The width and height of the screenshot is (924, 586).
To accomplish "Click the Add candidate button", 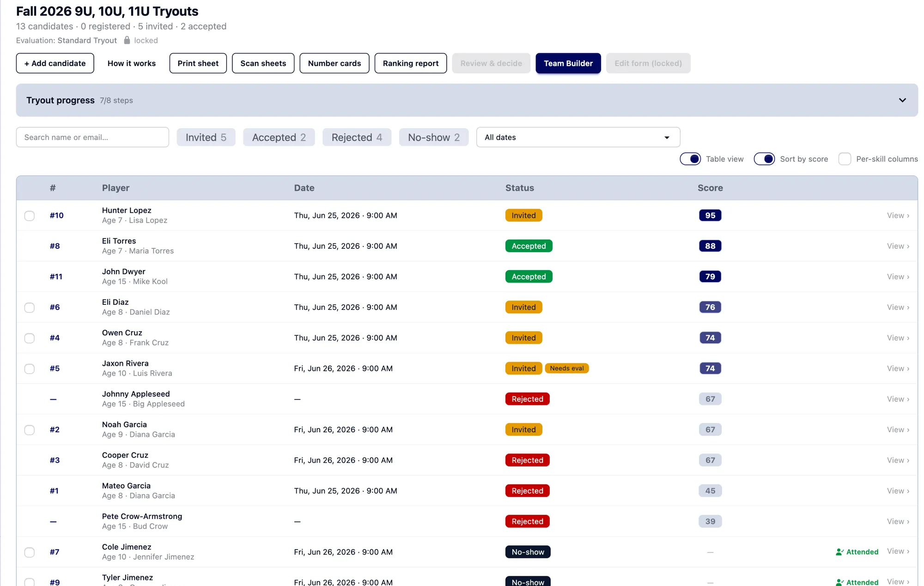I will coord(55,63).
